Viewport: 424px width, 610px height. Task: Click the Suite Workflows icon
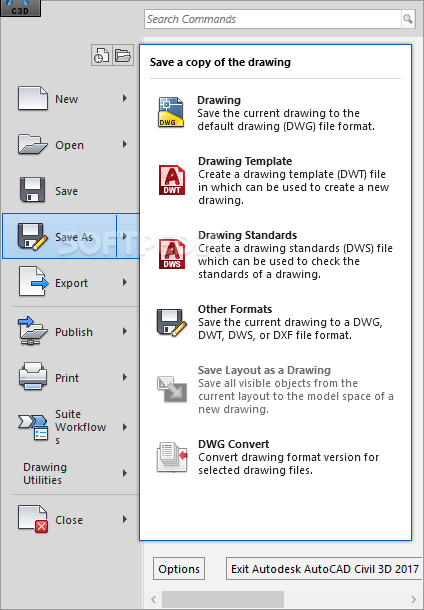33,427
